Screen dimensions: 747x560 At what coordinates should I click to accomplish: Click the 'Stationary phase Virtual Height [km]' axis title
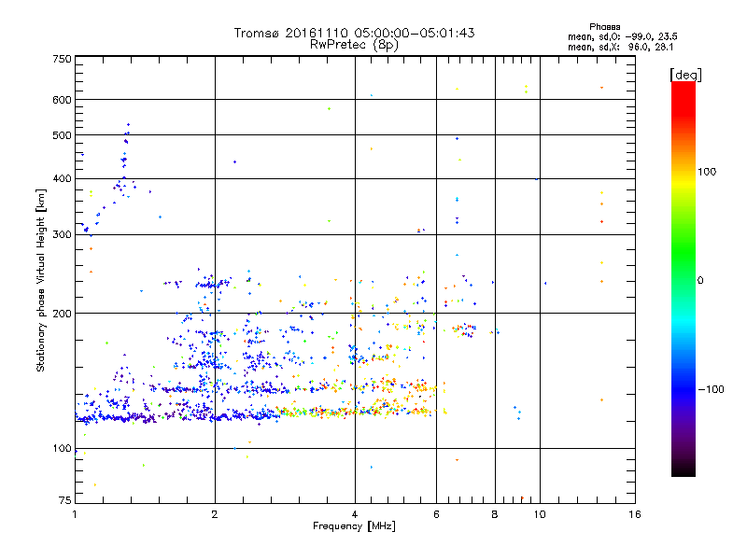click(x=41, y=280)
